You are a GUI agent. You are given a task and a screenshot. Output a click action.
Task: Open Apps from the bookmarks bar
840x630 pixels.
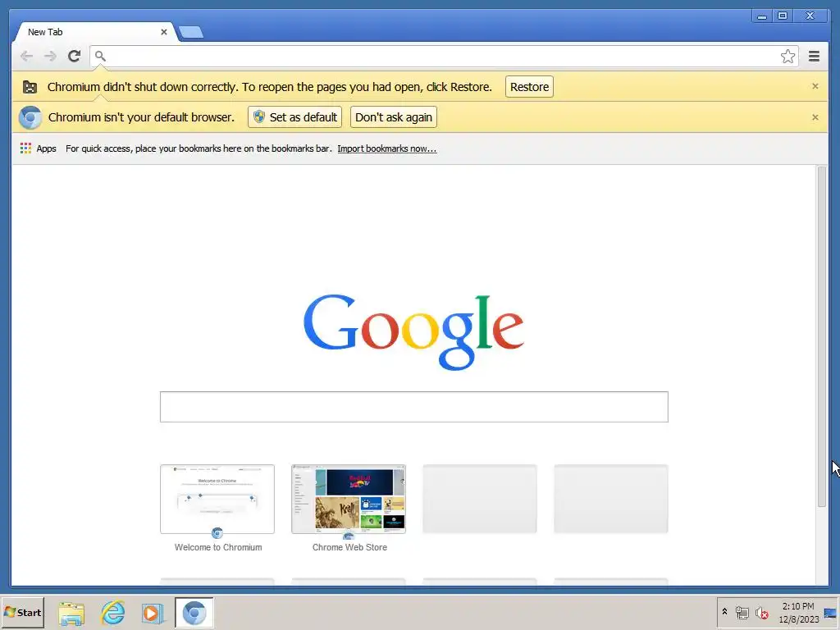point(38,148)
